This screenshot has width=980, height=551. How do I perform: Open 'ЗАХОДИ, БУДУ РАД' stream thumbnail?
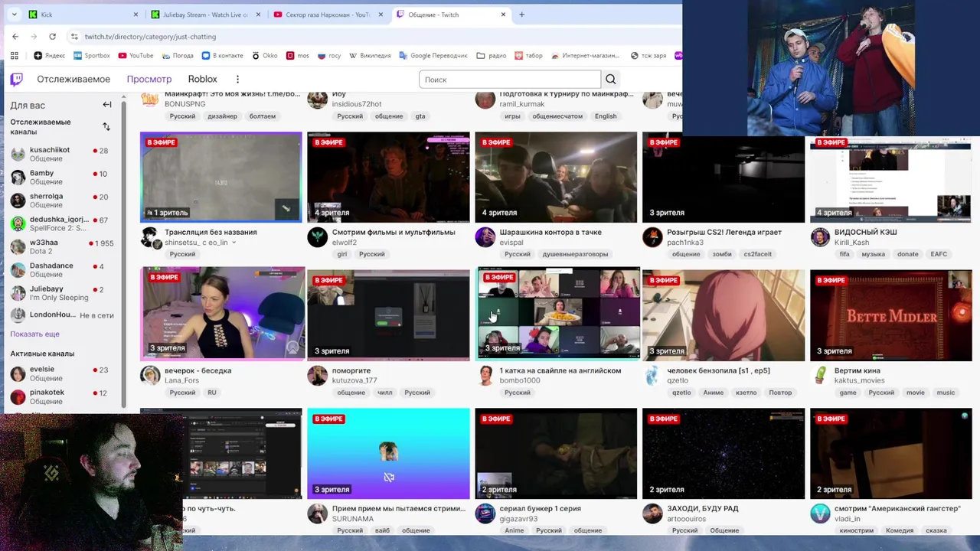(724, 454)
